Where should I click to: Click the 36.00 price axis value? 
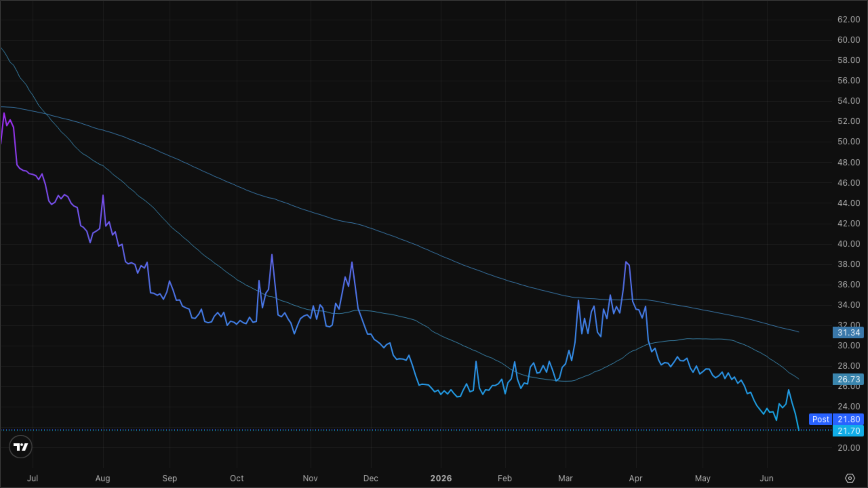point(849,284)
